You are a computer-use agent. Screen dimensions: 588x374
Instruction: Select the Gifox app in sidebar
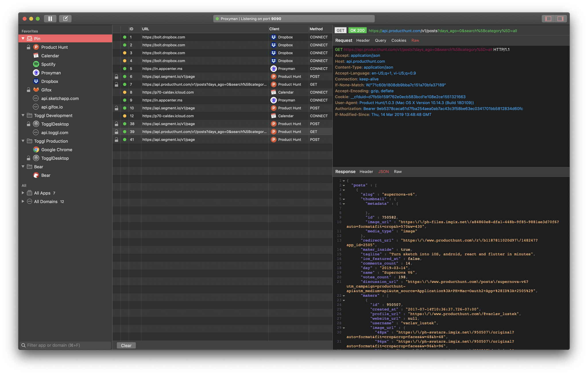click(x=46, y=90)
